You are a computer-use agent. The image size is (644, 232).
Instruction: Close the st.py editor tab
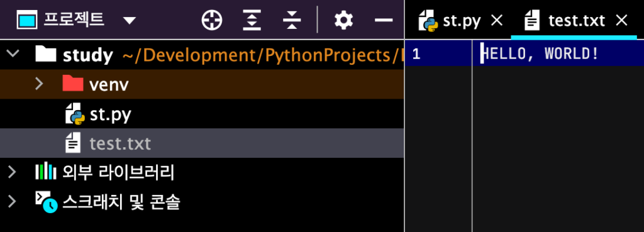(x=497, y=20)
